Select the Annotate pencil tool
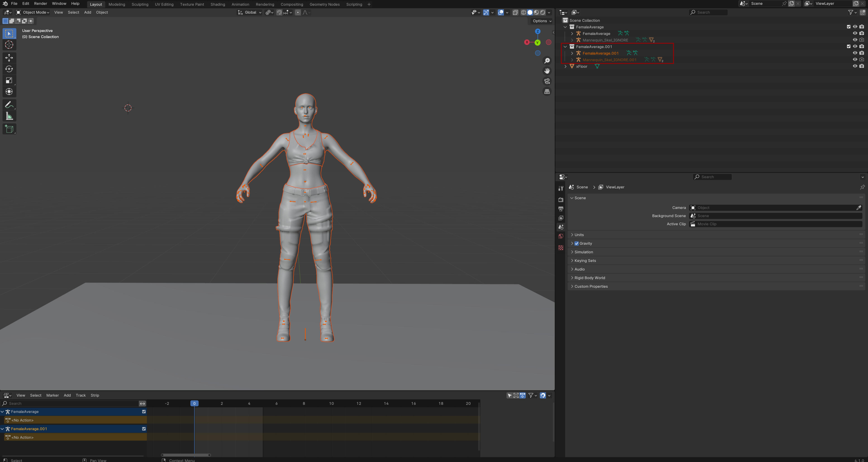 pyautogui.click(x=9, y=105)
